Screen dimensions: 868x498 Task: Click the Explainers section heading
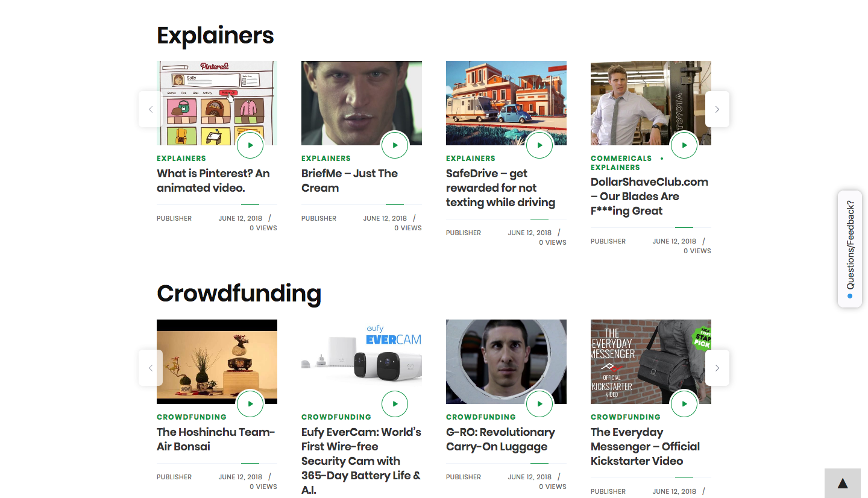click(x=215, y=36)
